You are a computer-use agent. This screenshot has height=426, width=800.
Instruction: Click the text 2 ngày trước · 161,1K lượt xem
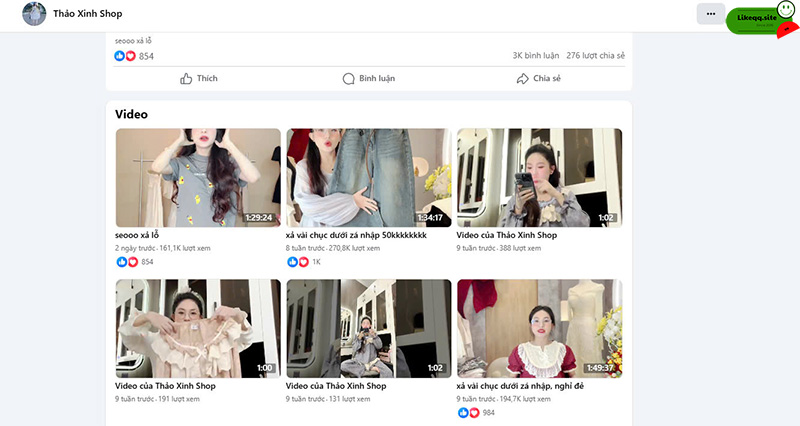162,248
